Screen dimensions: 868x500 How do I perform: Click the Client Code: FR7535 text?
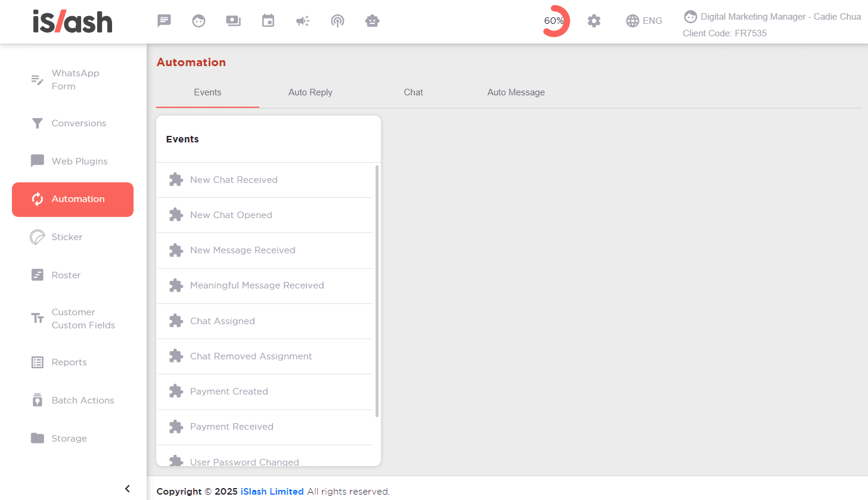click(x=725, y=33)
